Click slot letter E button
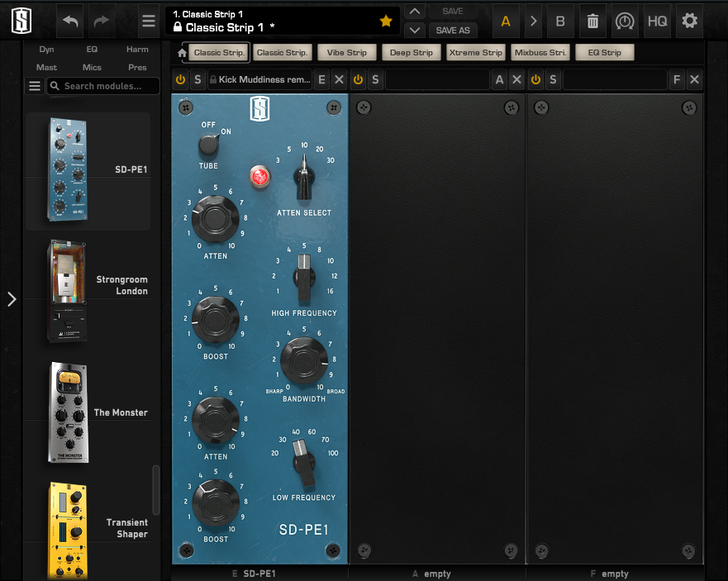Viewport: 728px width, 581px height. point(321,79)
